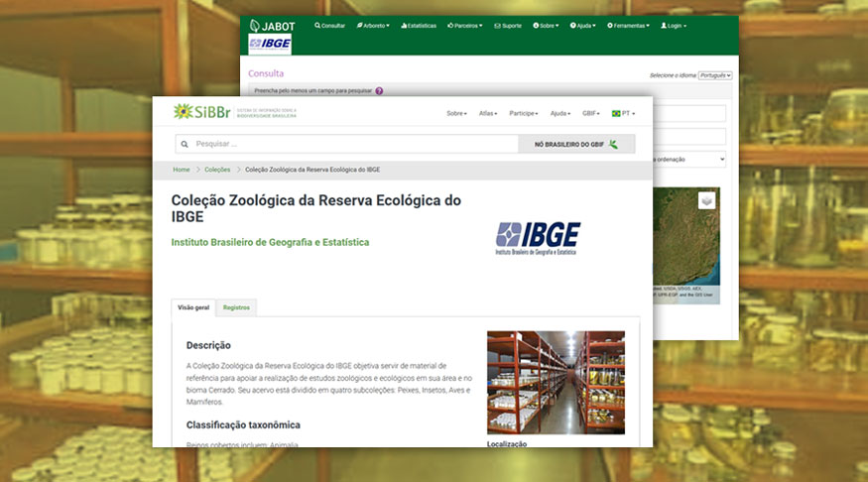Open the collection shelves photo thumbnail
This screenshot has height=482, width=868.
[556, 383]
